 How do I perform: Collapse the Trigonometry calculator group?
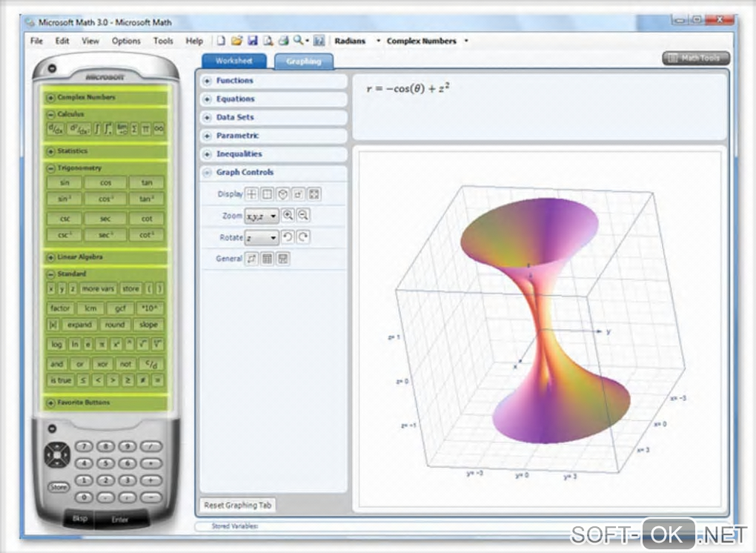(x=50, y=168)
